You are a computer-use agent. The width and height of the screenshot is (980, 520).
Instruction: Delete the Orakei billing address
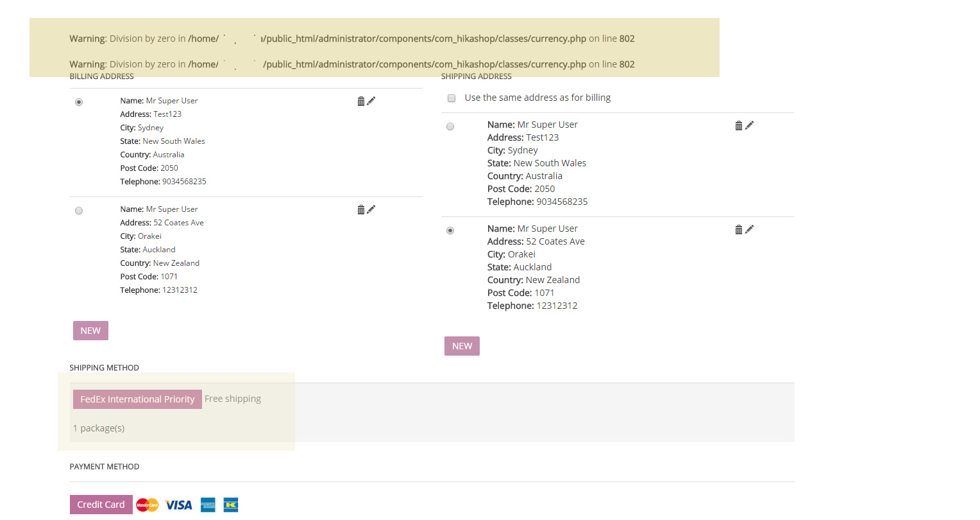(x=361, y=210)
